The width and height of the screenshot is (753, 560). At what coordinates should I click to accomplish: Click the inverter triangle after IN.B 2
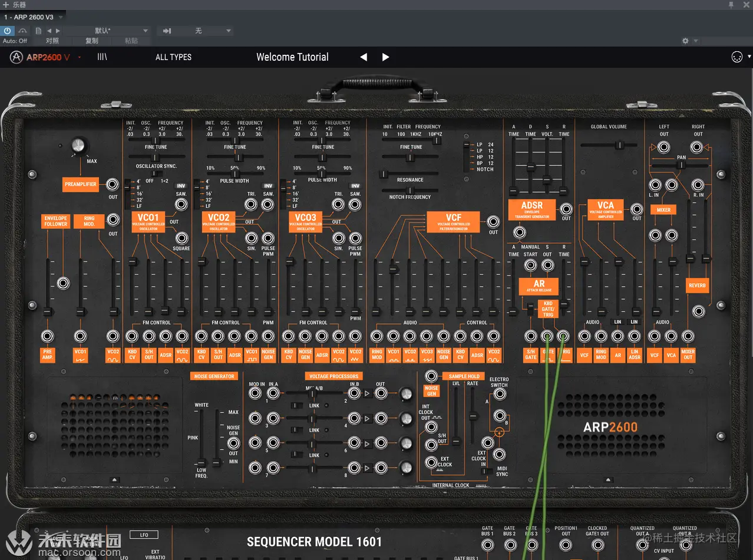pyautogui.click(x=368, y=394)
